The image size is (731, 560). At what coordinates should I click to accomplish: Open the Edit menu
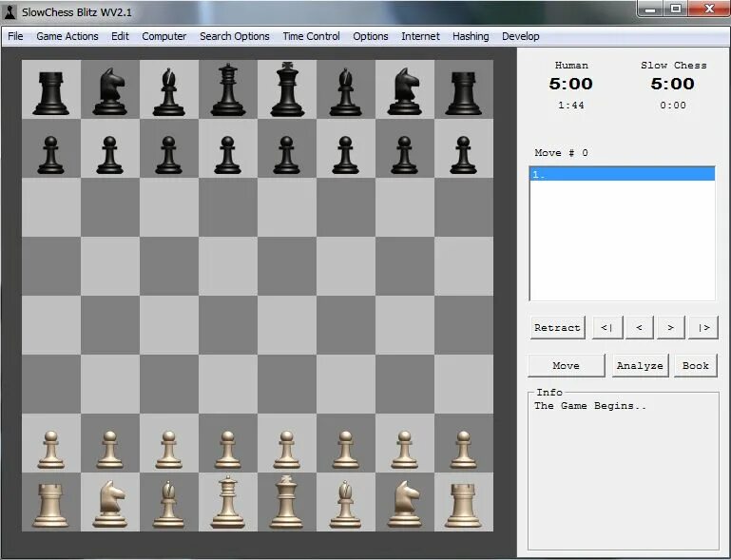pyautogui.click(x=120, y=36)
